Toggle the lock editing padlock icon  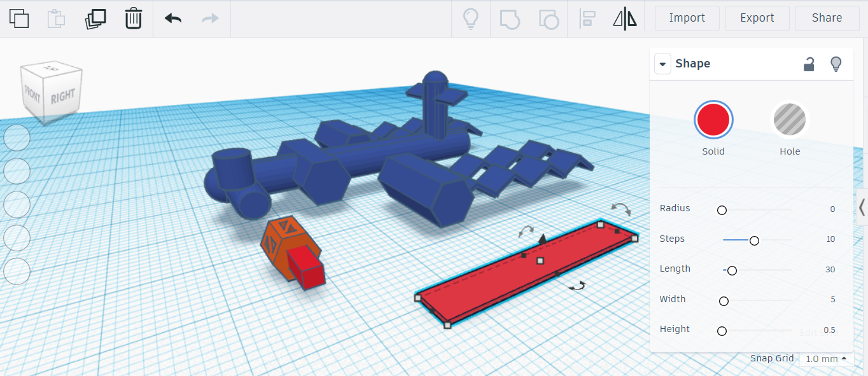[x=809, y=64]
